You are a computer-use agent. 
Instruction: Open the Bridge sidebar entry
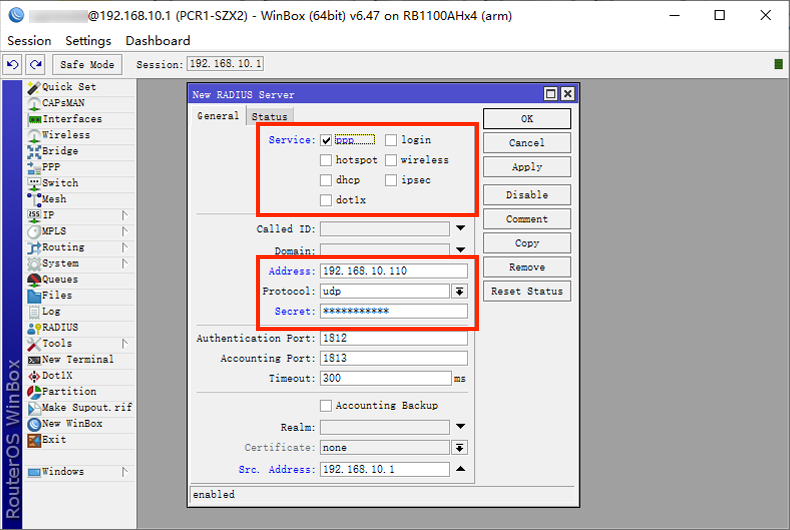coord(81,151)
